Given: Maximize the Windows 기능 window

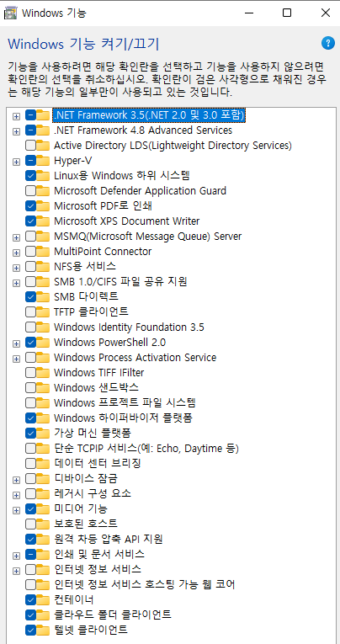Looking at the screenshot, I should 287,13.
